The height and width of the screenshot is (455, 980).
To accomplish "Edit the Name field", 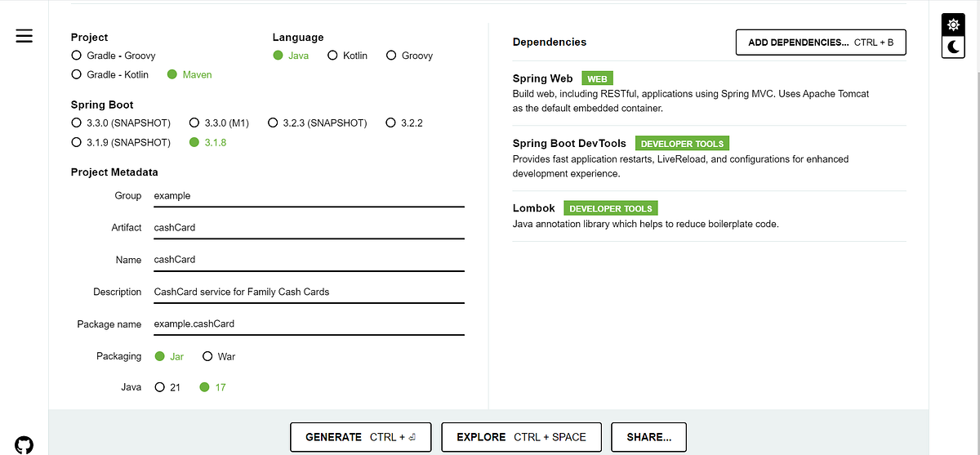I will [309, 260].
